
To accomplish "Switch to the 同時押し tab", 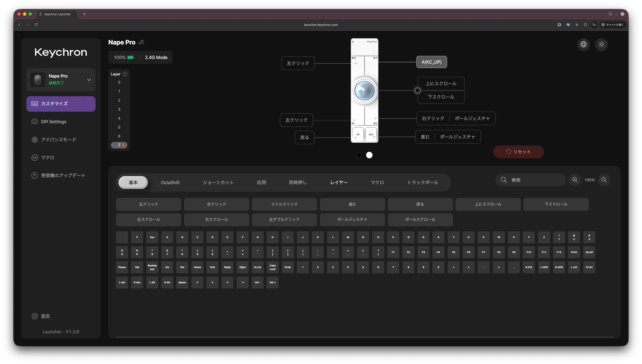I will click(298, 182).
